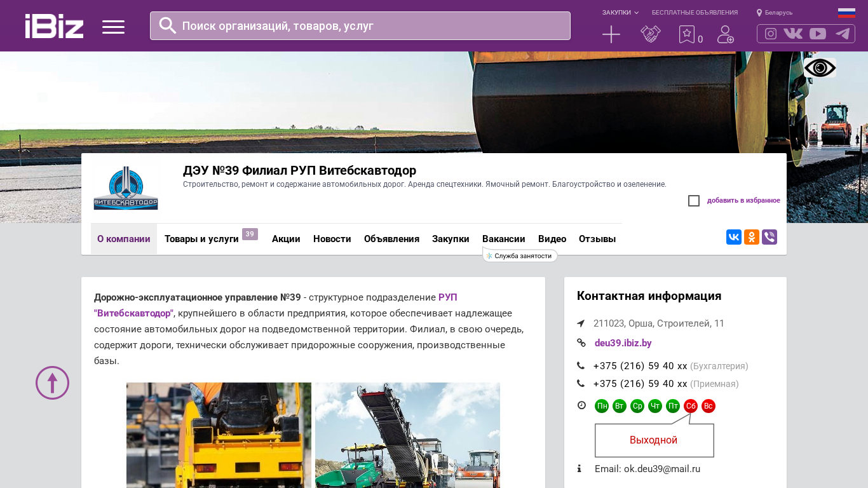Switch to Товары и услуги tab

(x=201, y=239)
